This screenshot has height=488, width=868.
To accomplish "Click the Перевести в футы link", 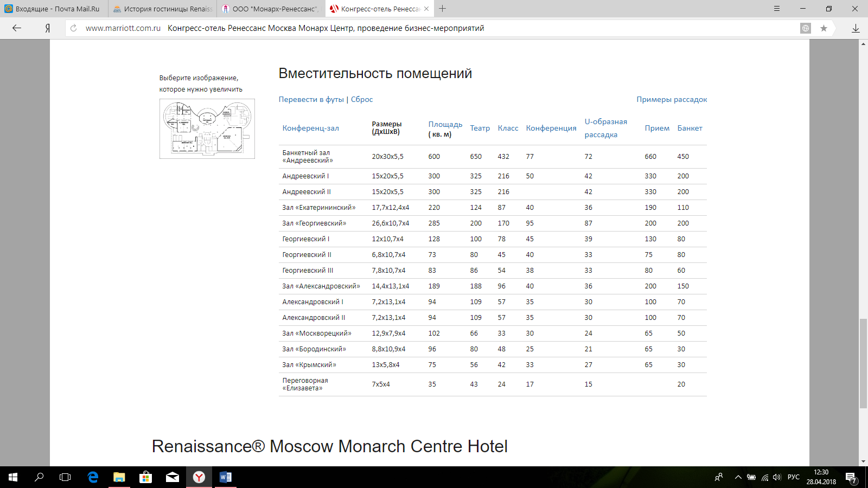I will pyautogui.click(x=311, y=99).
